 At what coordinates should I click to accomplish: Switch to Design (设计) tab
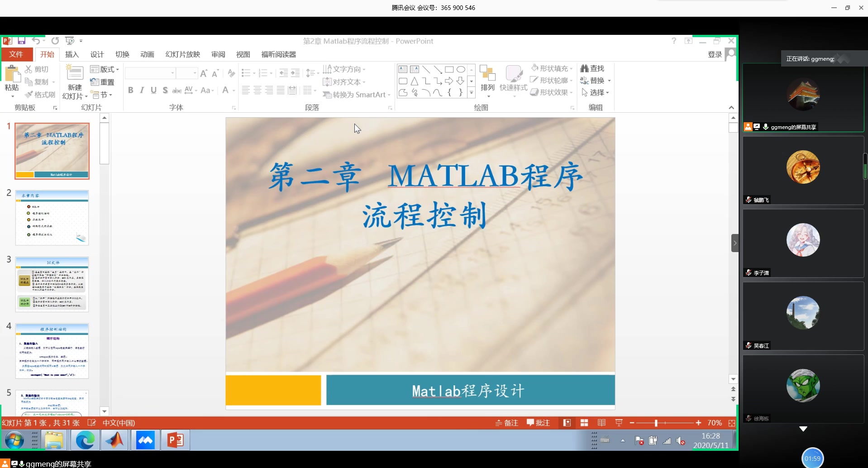click(x=97, y=54)
